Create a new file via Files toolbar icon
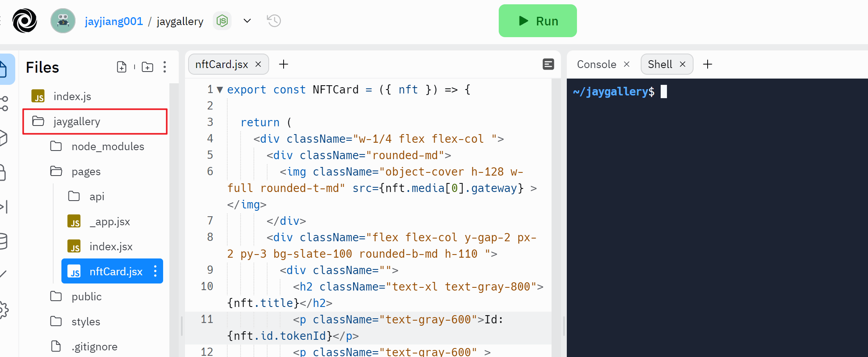This screenshot has height=357, width=868. 122,67
